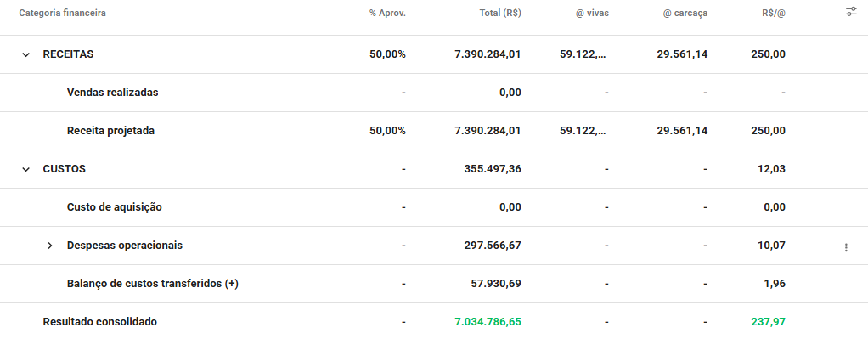This screenshot has width=868, height=339.
Task: Click the CUSTOS R$/@ value 12,03
Action: click(x=771, y=169)
